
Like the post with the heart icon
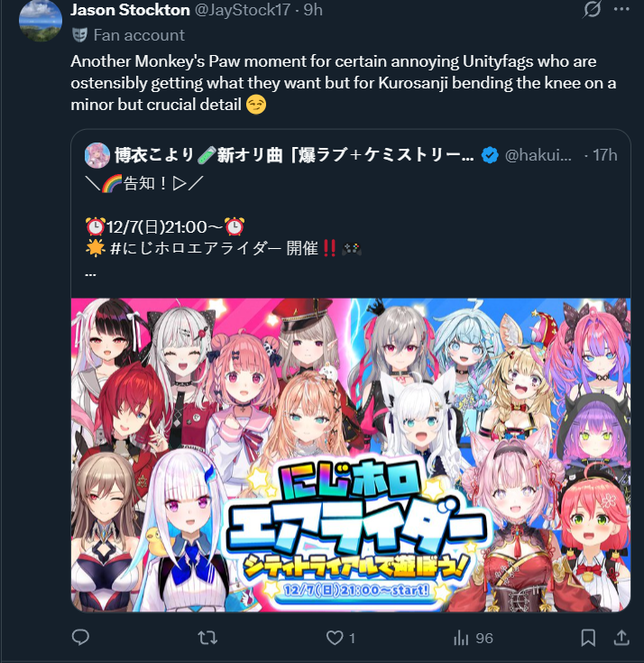(x=335, y=638)
